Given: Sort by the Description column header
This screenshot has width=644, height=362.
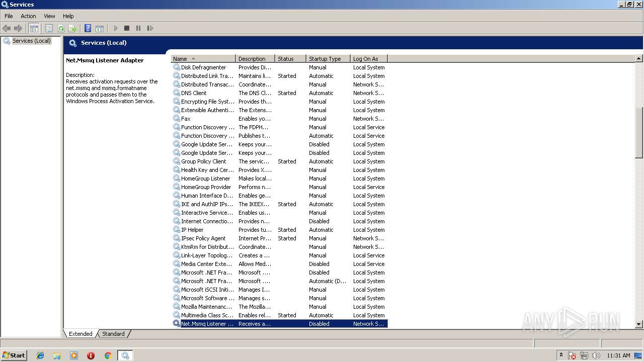Looking at the screenshot, I should 255,59.
